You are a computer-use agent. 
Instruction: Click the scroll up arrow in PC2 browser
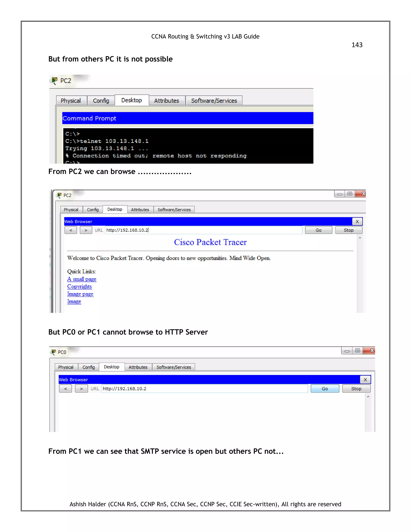[x=360, y=237]
